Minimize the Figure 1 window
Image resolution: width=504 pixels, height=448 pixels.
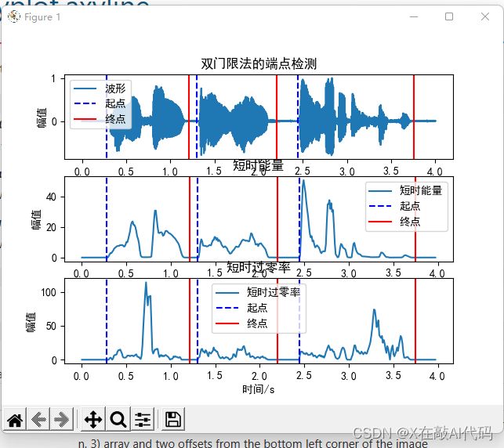pyautogui.click(x=414, y=16)
